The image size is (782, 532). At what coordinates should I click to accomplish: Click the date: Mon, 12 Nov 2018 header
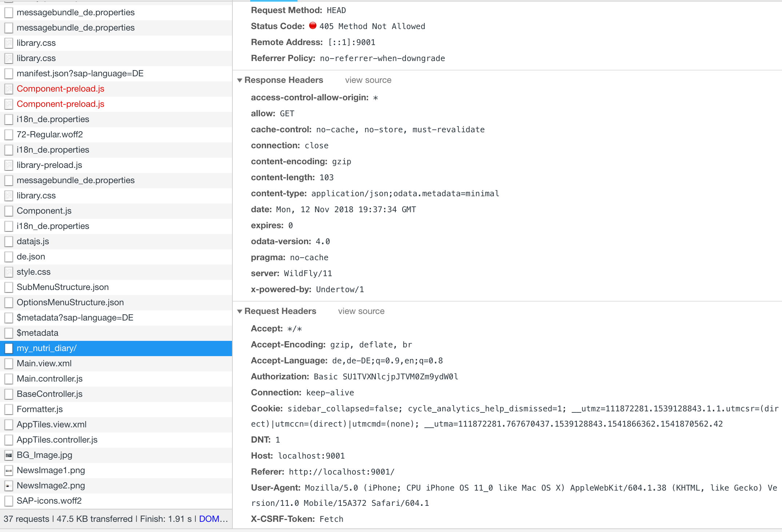pos(334,209)
